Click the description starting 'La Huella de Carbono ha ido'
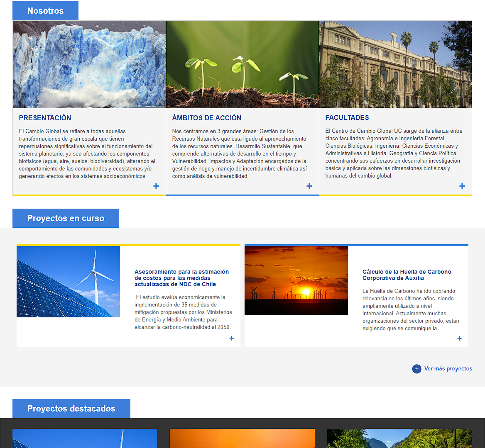 411,309
